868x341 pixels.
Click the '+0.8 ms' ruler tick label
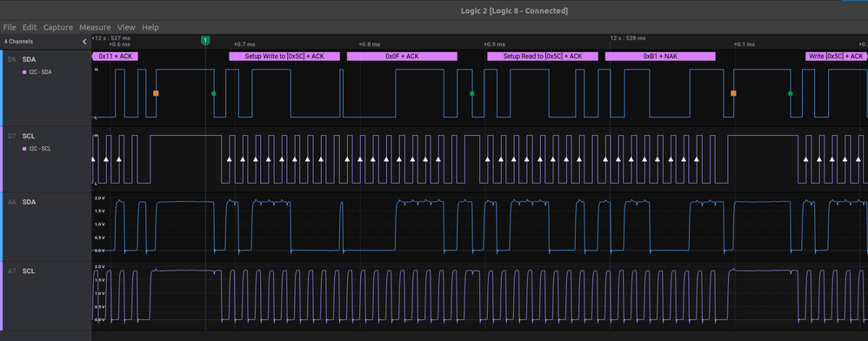click(x=370, y=44)
